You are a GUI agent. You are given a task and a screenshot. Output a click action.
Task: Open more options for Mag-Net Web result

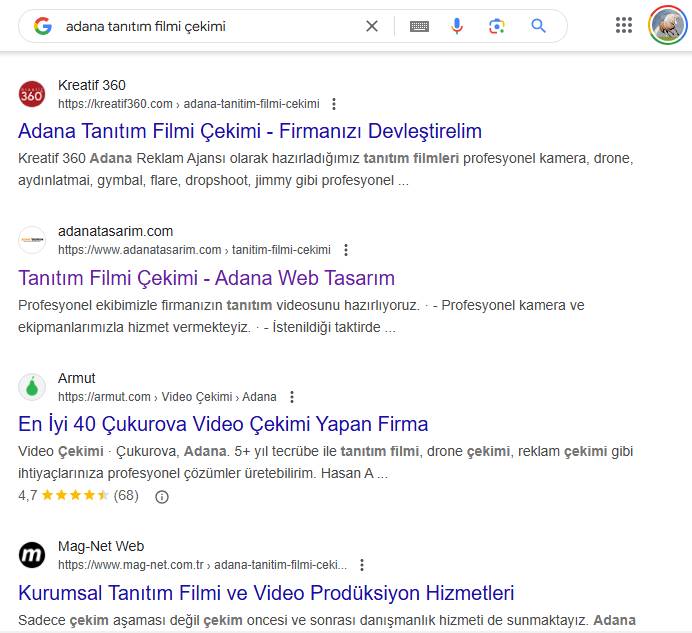point(362,565)
